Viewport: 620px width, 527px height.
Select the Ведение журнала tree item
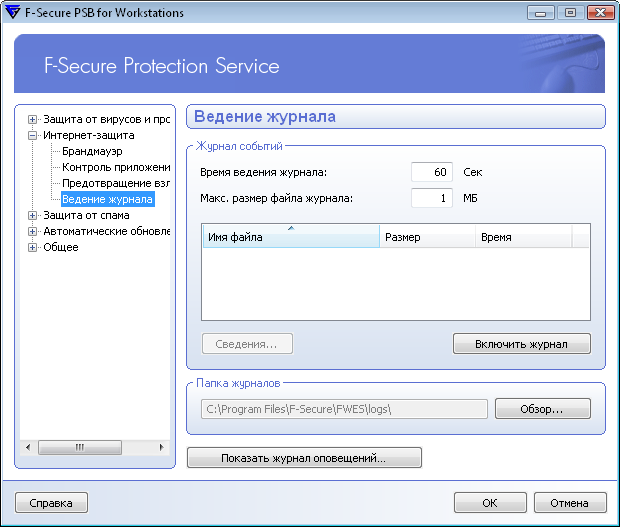108,199
